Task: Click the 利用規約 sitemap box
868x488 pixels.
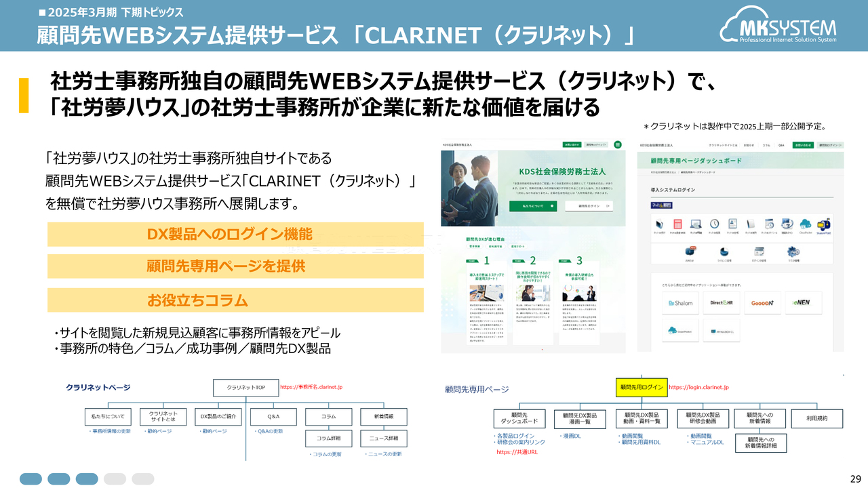Action: (x=816, y=419)
